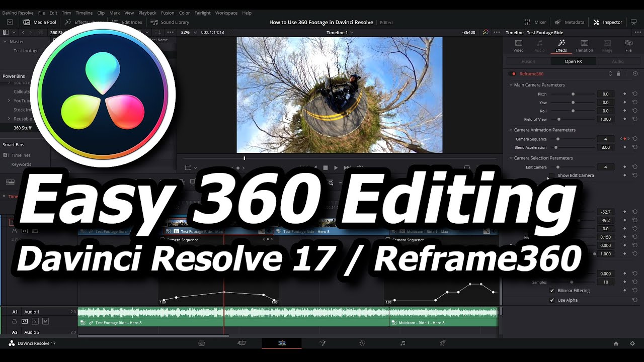Uncheck Use Alpha

[552, 300]
